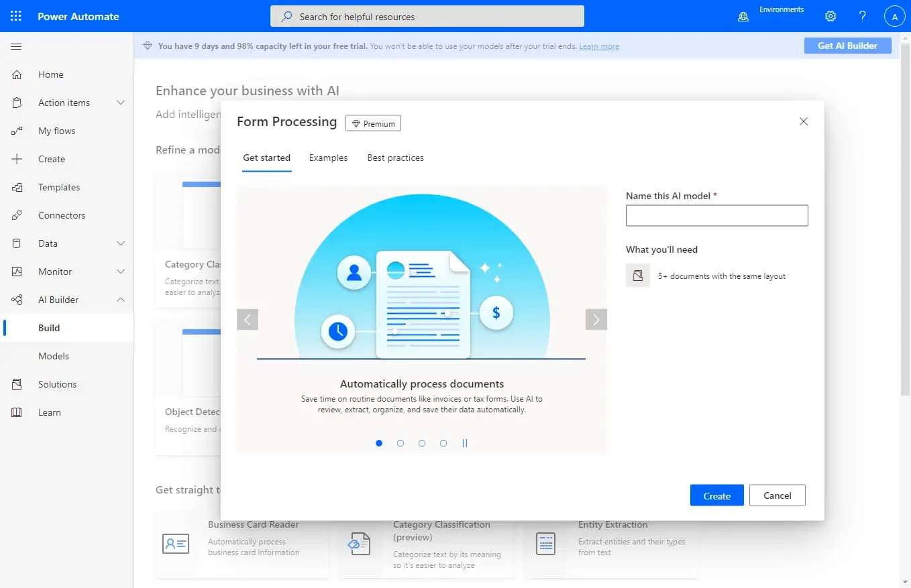Image resolution: width=911 pixels, height=588 pixels.
Task: Open Models under AI Builder
Action: tap(67, 356)
